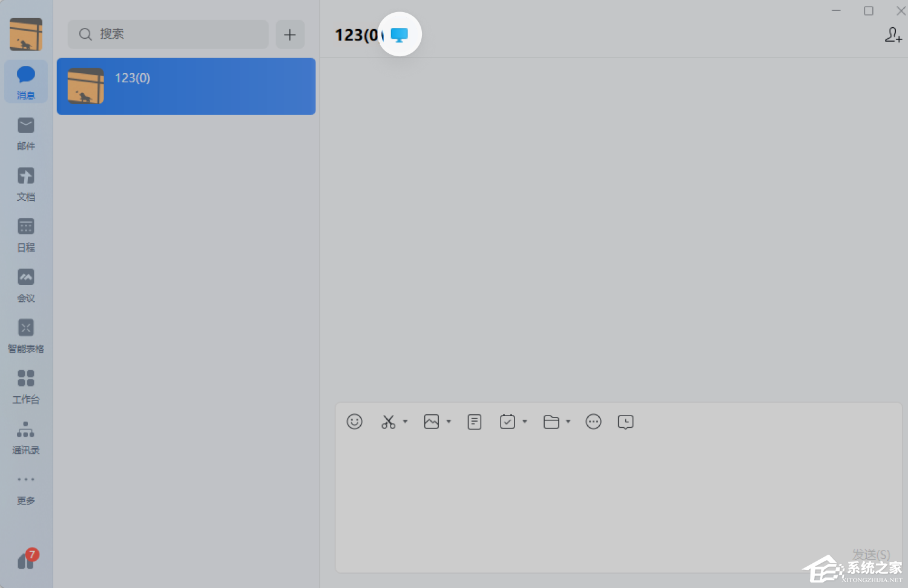Click the scissors screenshot tool
This screenshot has width=908, height=588.
point(389,422)
